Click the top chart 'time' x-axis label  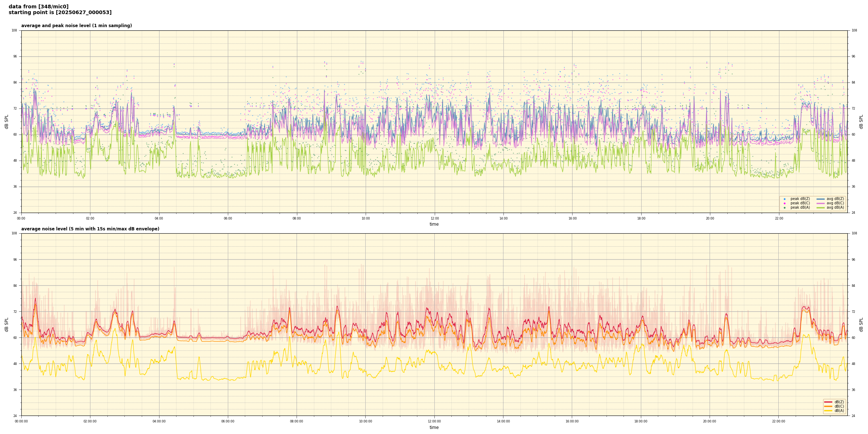pyautogui.click(x=434, y=224)
